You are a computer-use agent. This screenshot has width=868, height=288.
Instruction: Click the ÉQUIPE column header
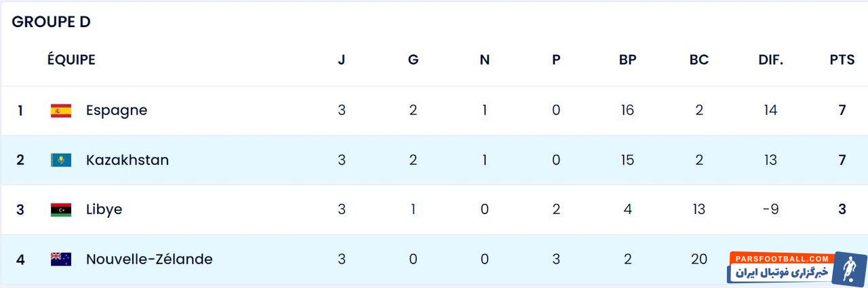pos(71,60)
